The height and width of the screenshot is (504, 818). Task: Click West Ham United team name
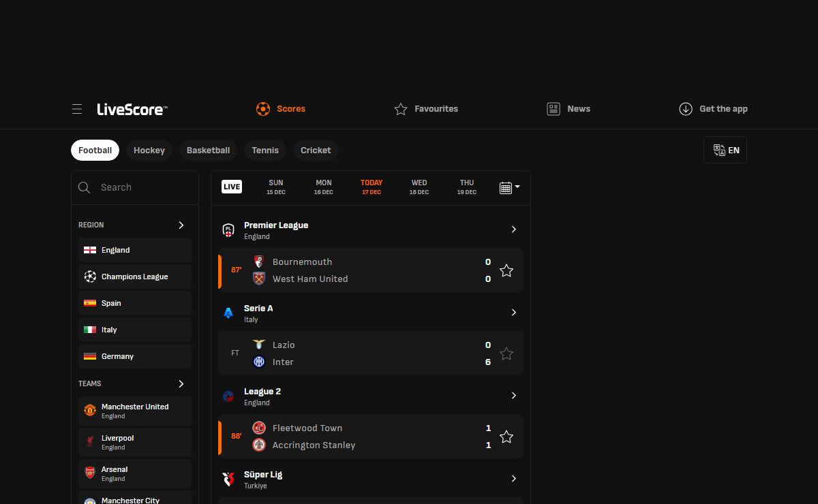click(310, 279)
